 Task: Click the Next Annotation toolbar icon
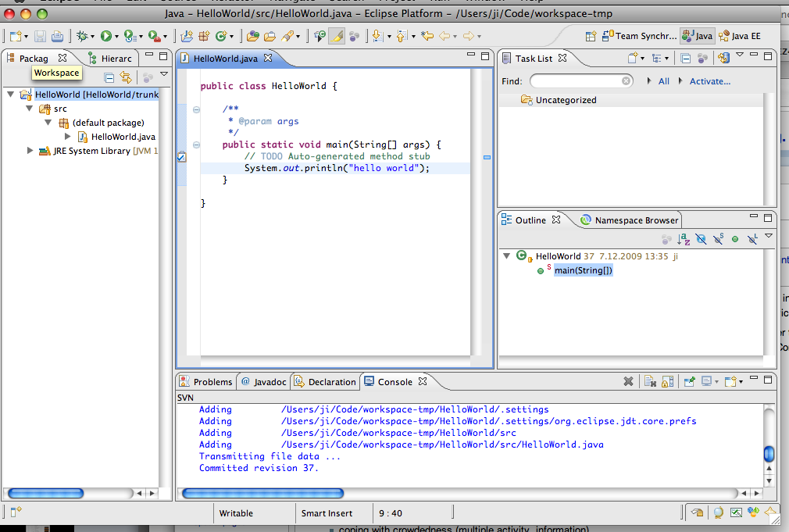pos(377,36)
